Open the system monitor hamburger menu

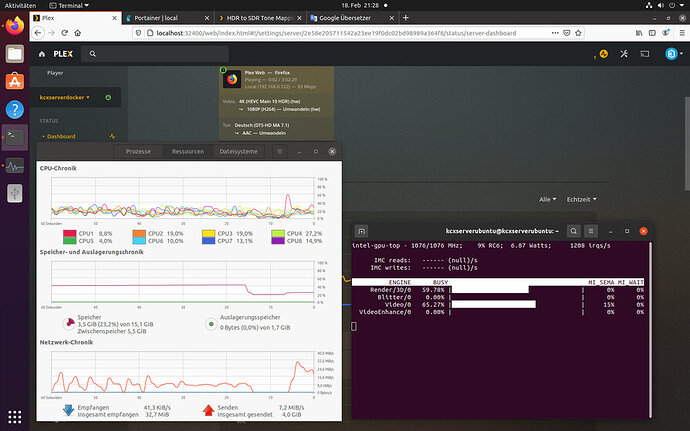point(279,151)
